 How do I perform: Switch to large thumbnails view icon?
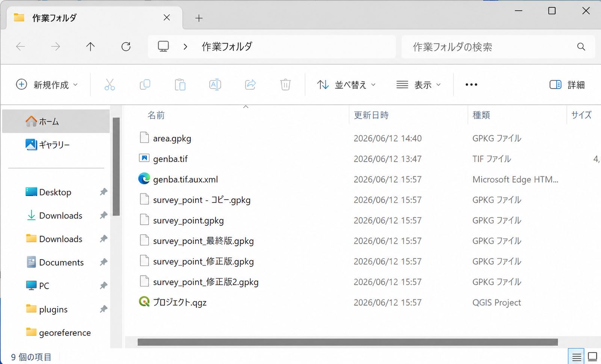(592, 356)
